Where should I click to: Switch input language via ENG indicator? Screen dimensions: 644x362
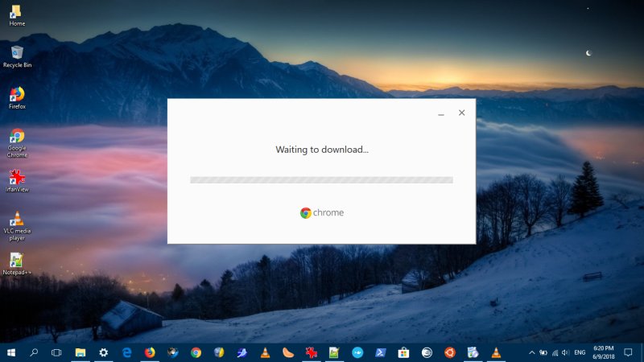tap(580, 352)
